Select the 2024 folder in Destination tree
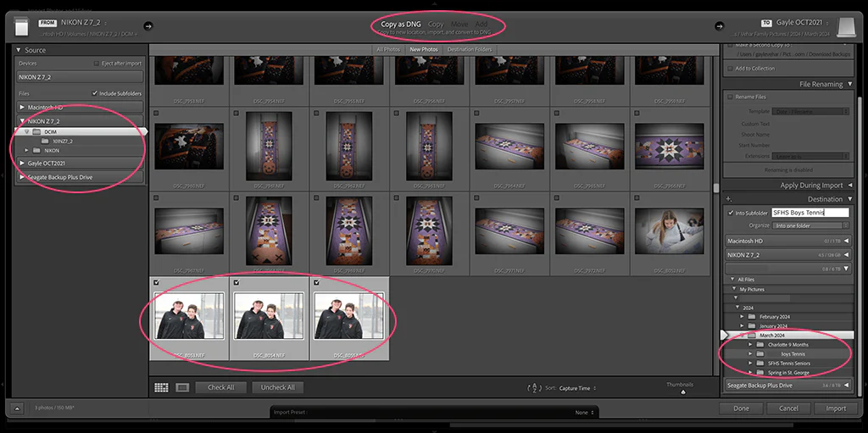This screenshot has width=868, height=433. click(x=748, y=308)
